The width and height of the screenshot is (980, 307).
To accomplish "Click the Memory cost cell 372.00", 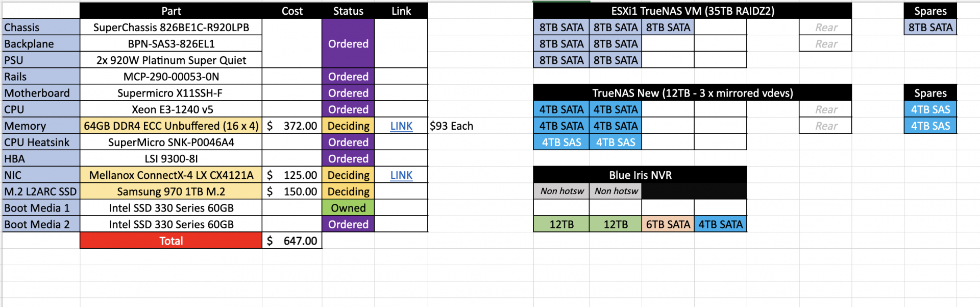I will coord(292,126).
